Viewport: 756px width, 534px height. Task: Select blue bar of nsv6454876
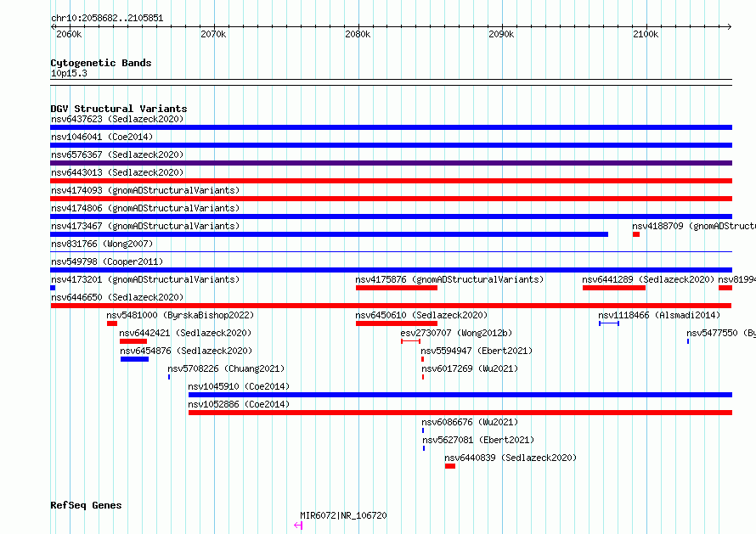pyautogui.click(x=134, y=359)
